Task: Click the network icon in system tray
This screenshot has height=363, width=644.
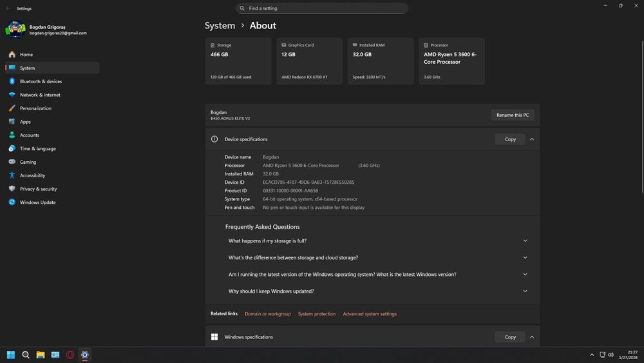Action: tap(603, 355)
